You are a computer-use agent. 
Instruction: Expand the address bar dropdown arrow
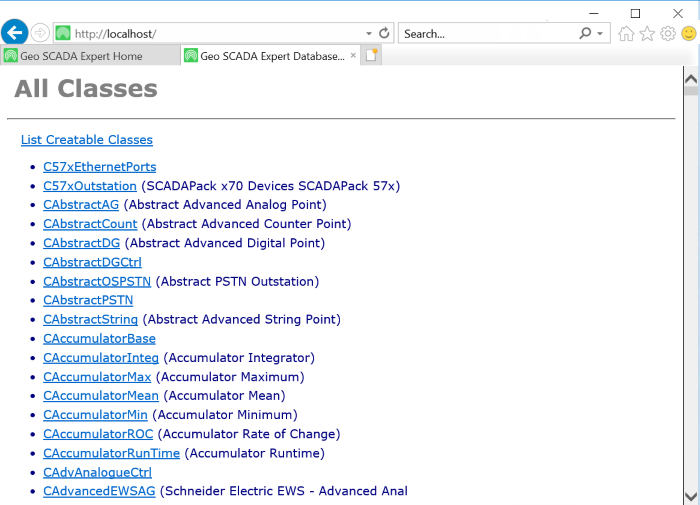(369, 33)
